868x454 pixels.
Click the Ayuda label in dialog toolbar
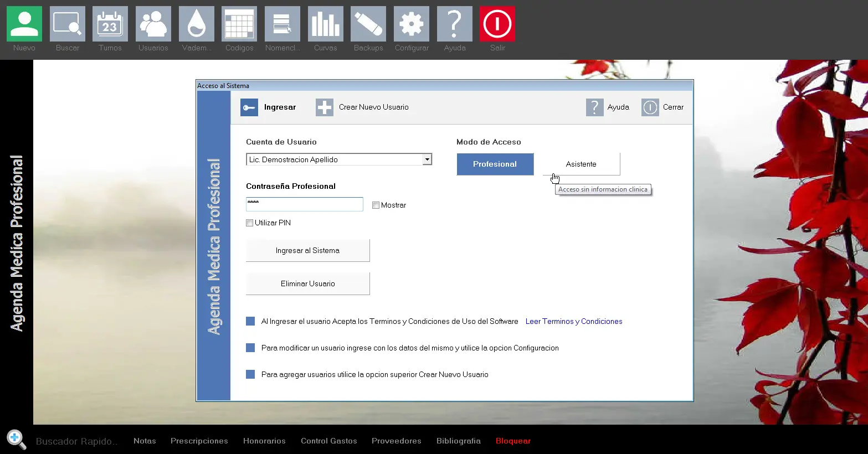click(x=618, y=107)
